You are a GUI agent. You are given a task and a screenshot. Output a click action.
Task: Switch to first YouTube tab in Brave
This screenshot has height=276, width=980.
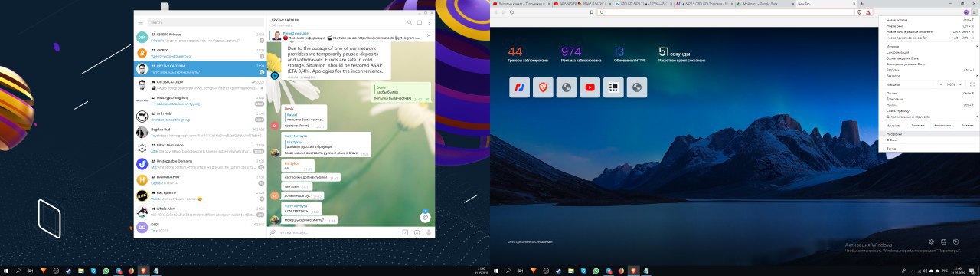pos(521,5)
